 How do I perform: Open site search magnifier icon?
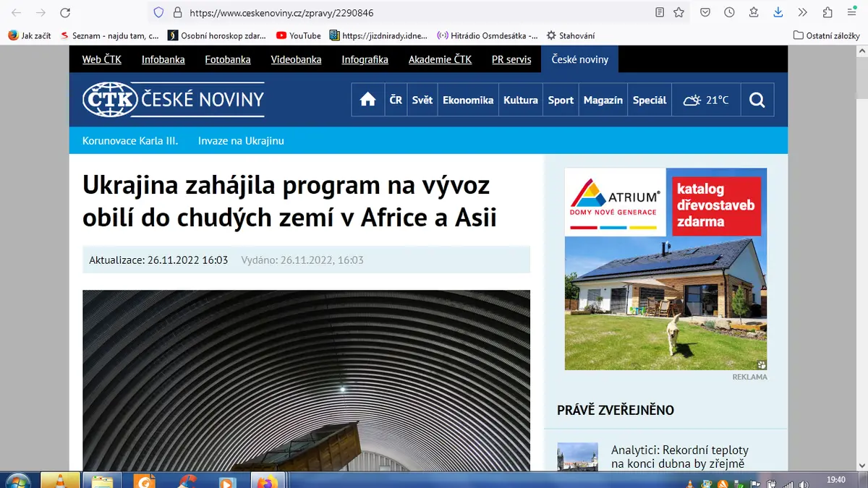tap(757, 100)
